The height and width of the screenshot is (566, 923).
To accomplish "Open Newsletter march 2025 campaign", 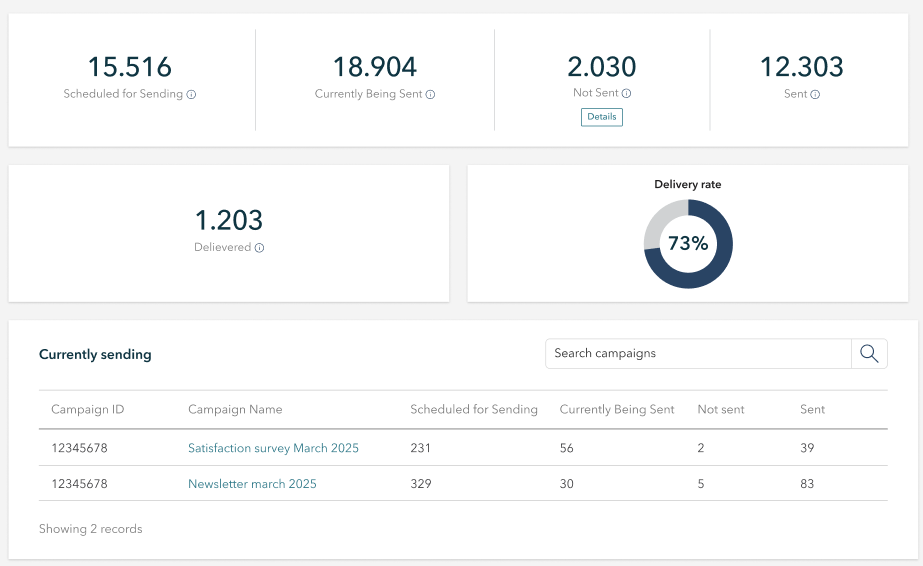I will coord(252,484).
